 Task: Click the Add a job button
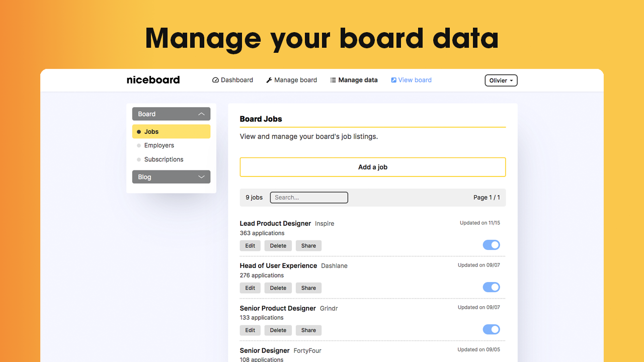(x=373, y=167)
